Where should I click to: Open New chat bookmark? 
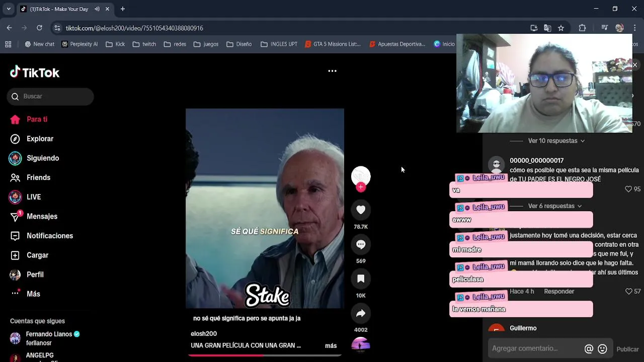point(39,44)
